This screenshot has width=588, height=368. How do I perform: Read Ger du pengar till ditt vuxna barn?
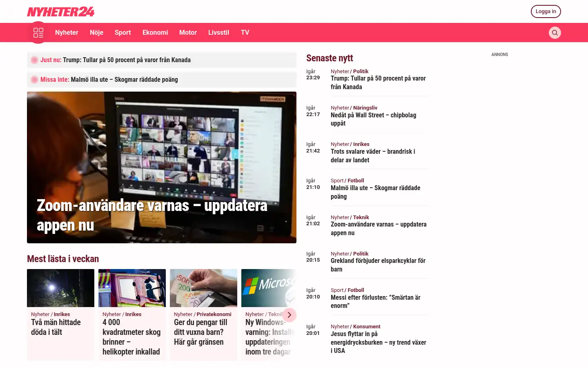200,332
